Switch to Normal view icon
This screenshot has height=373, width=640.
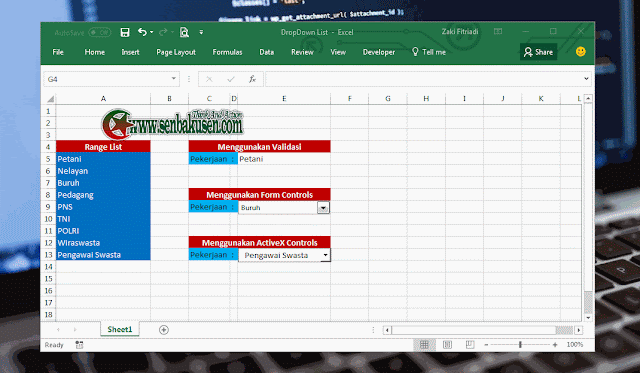pyautogui.click(x=424, y=345)
